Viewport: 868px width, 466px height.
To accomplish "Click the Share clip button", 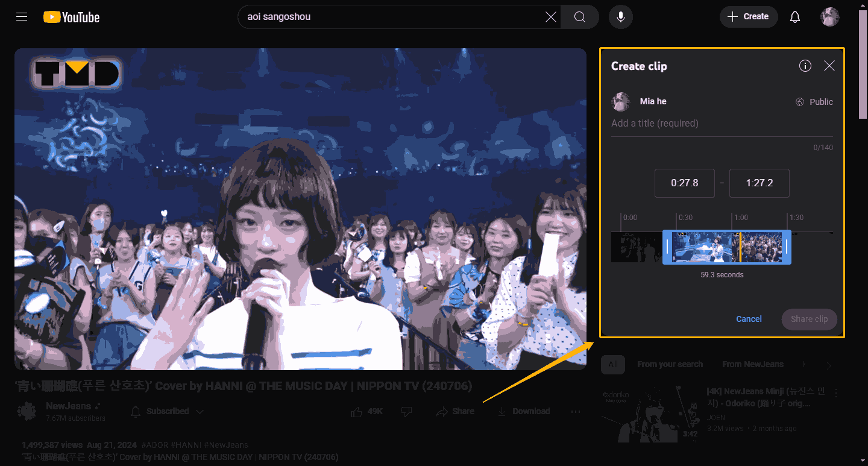I will [809, 319].
